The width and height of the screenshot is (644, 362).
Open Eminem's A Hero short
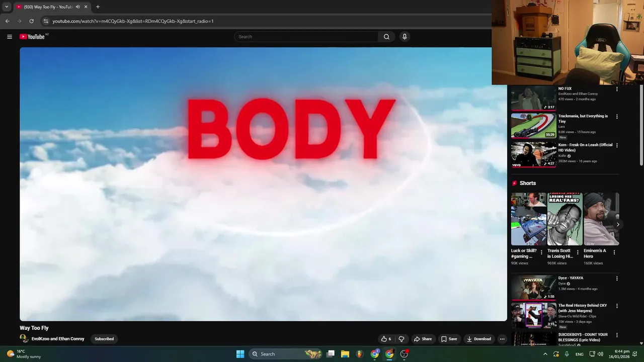[601, 219]
